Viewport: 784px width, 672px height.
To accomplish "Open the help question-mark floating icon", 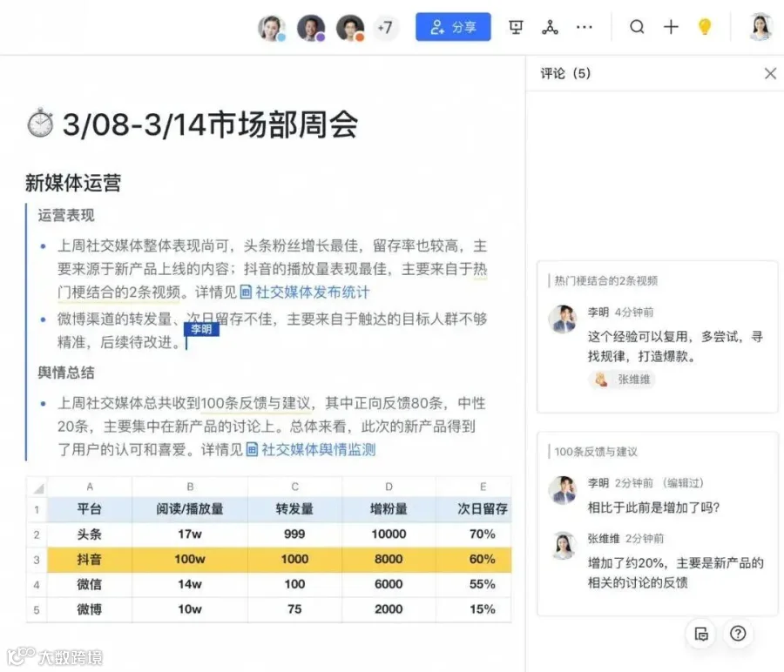I will 738,634.
